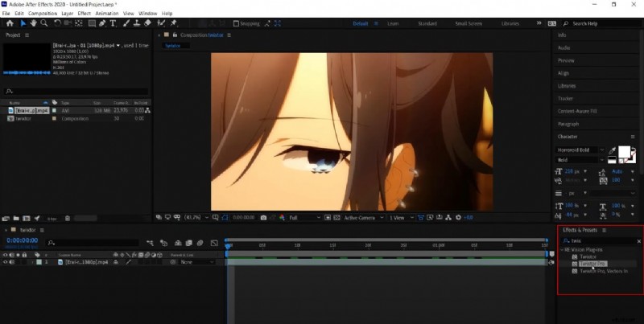Open the Tracker panel
The height and width of the screenshot is (324, 644).
point(566,98)
